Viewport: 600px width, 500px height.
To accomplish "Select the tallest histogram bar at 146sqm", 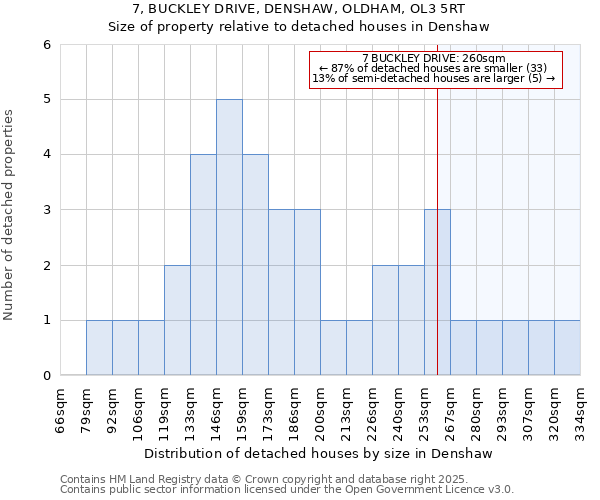I will 229,237.
